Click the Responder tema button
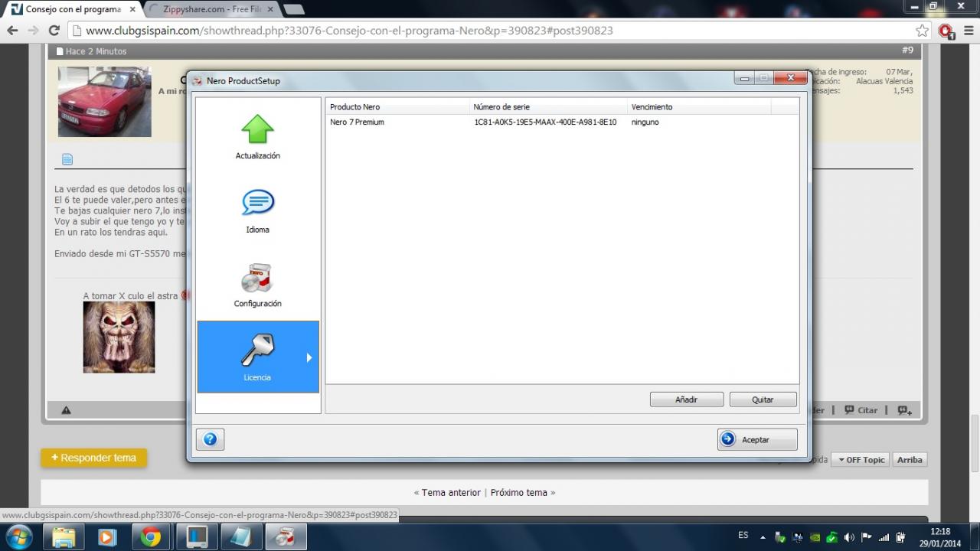Viewport: 980px width, 551px height. pos(93,458)
